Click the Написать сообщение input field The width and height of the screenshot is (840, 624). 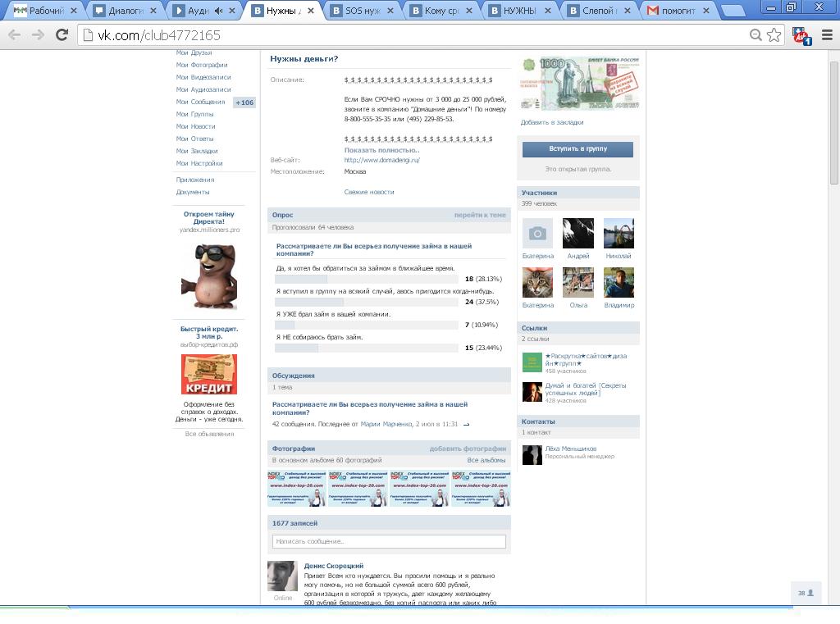click(389, 541)
